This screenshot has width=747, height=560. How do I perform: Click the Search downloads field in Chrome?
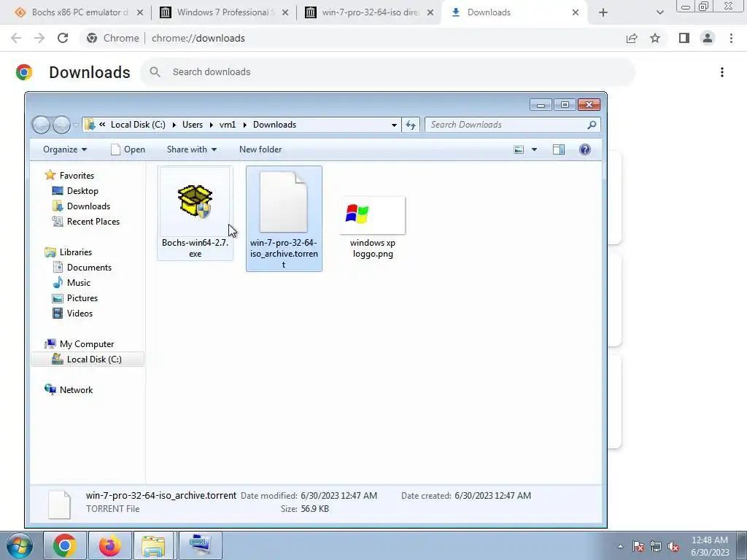coord(388,72)
